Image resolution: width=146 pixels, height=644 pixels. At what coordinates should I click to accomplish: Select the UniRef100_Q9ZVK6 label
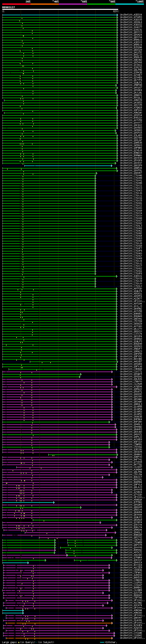[131, 63]
